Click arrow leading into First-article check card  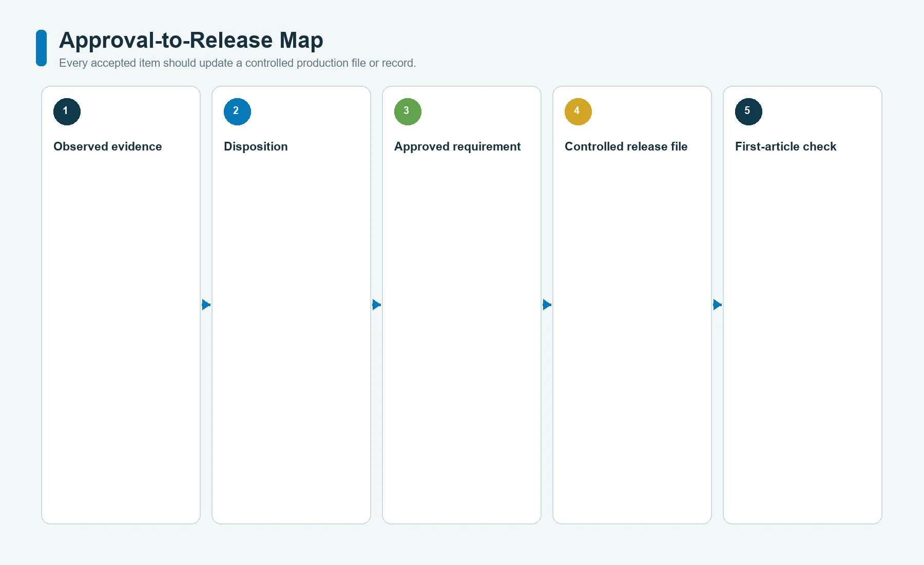pyautogui.click(x=718, y=305)
